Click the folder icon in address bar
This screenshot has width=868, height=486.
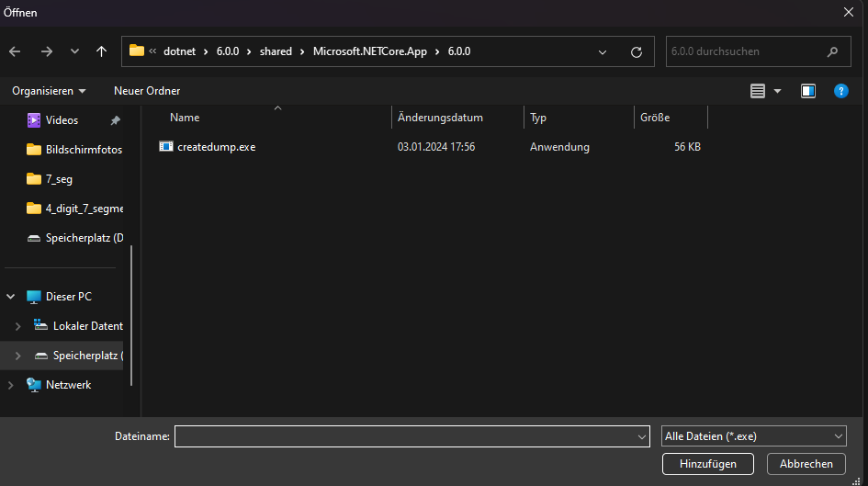(x=136, y=51)
